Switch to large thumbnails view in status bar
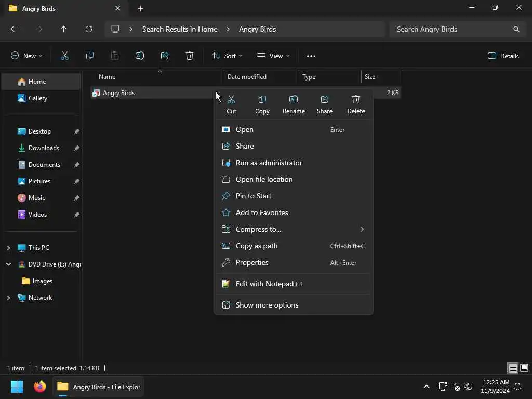532x399 pixels. (524, 368)
